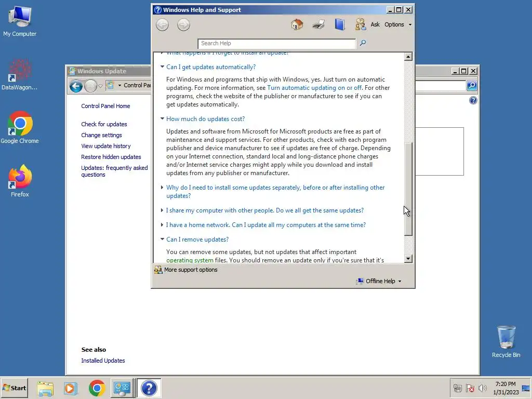Open DataWagon desktop shortcut

coord(19,75)
